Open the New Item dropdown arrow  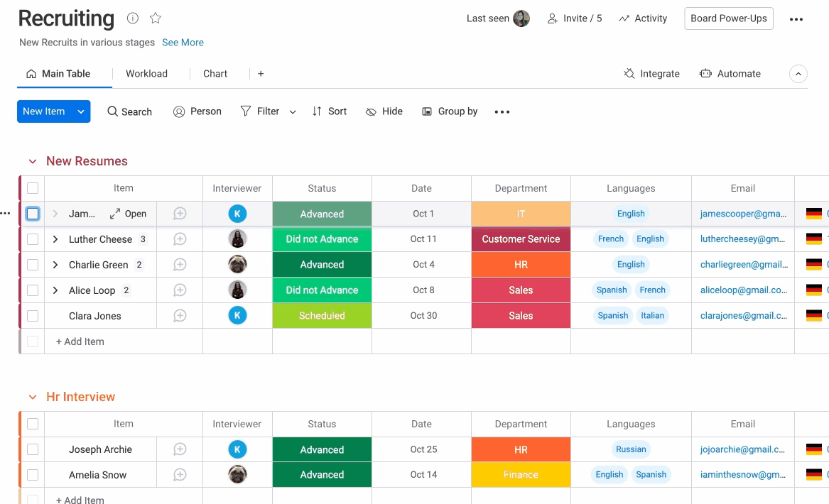click(81, 111)
